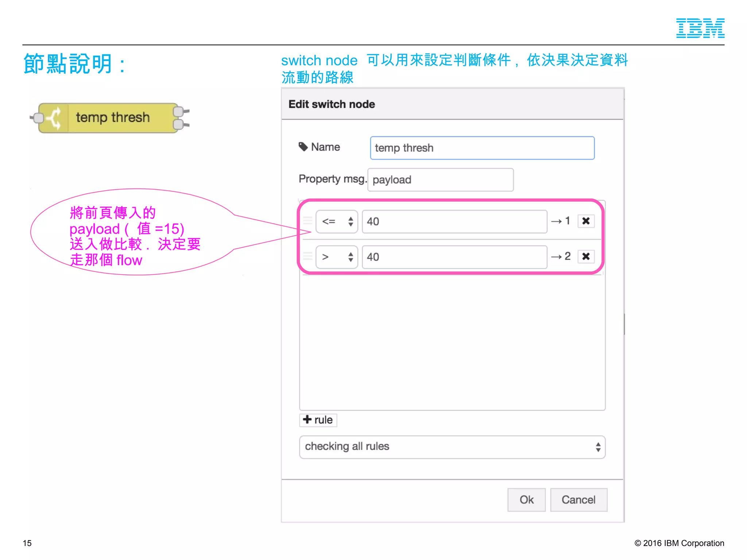Click the © 2016 IBM Corporation text
Viewport: 747px width, 560px height.
679,543
